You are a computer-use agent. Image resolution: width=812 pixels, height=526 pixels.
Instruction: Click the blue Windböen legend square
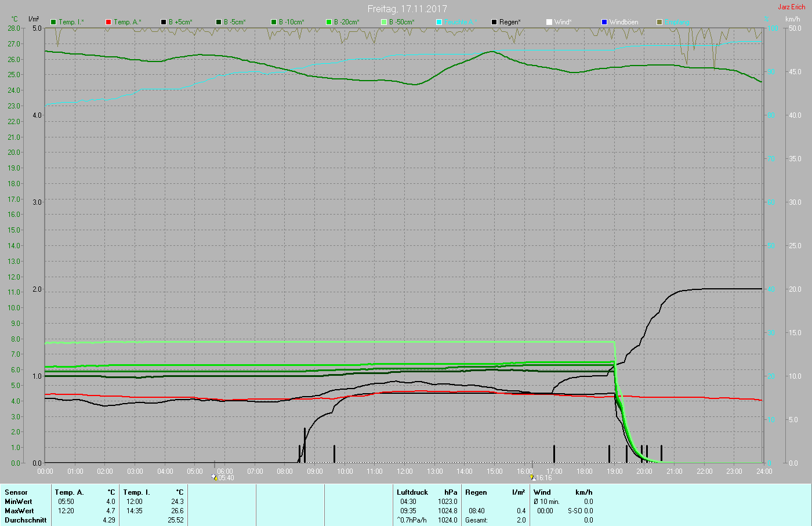[604, 22]
